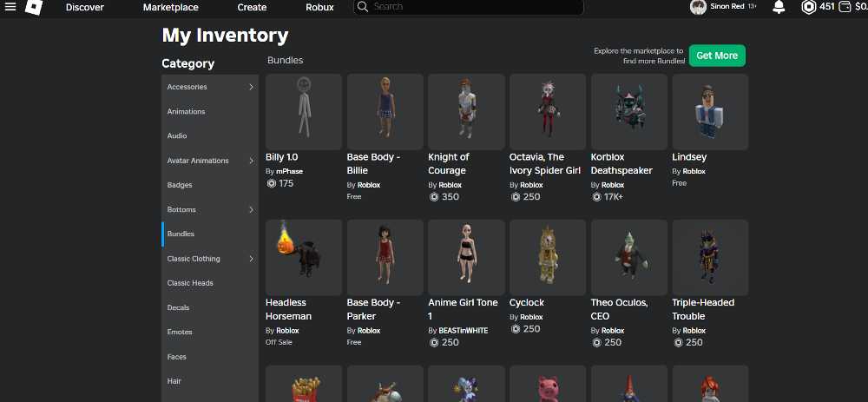Click the Robux balance icon
Screen dimensions: 868x402
pyautogui.click(x=809, y=7)
